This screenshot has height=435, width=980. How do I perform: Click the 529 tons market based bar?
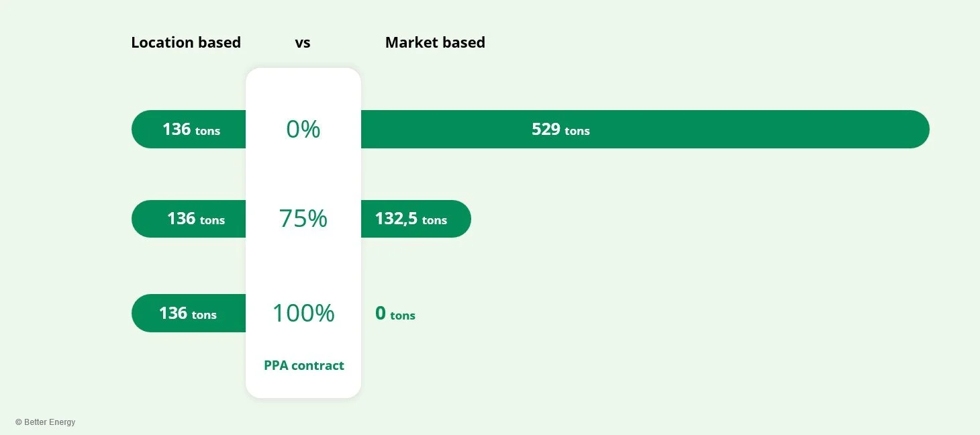[645, 129]
